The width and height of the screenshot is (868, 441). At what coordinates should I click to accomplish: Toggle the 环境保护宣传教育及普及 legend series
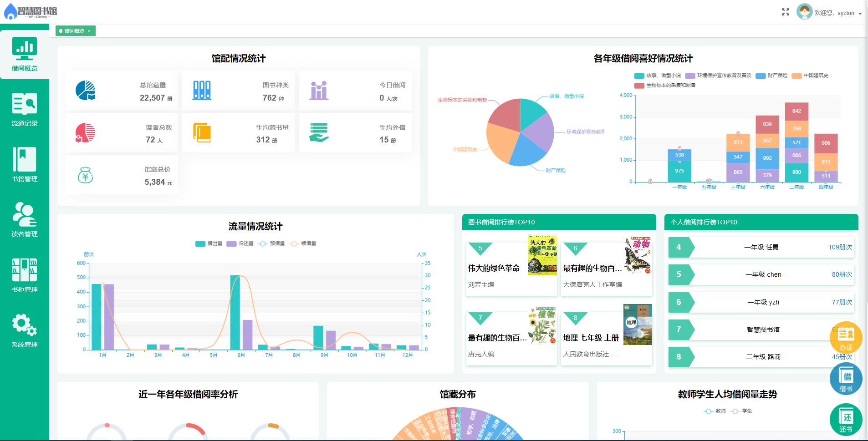718,76
